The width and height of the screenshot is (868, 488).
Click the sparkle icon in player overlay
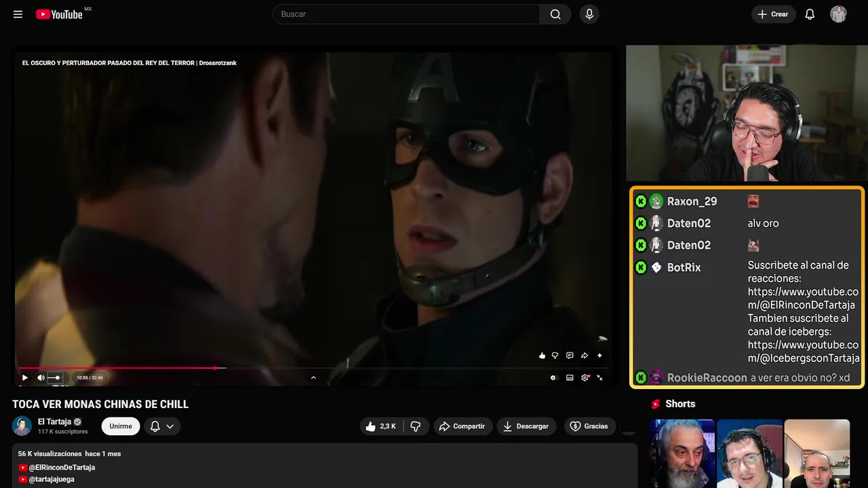(599, 355)
